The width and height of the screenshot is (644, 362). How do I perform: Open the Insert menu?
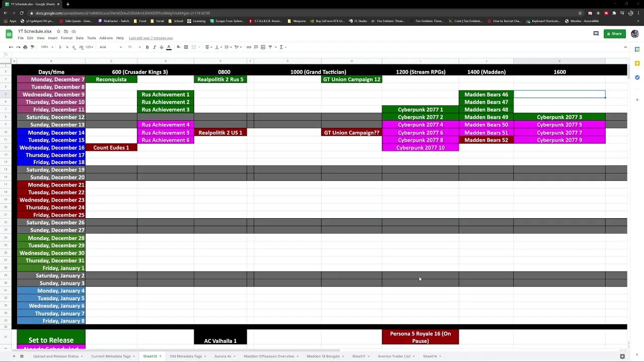[53, 38]
